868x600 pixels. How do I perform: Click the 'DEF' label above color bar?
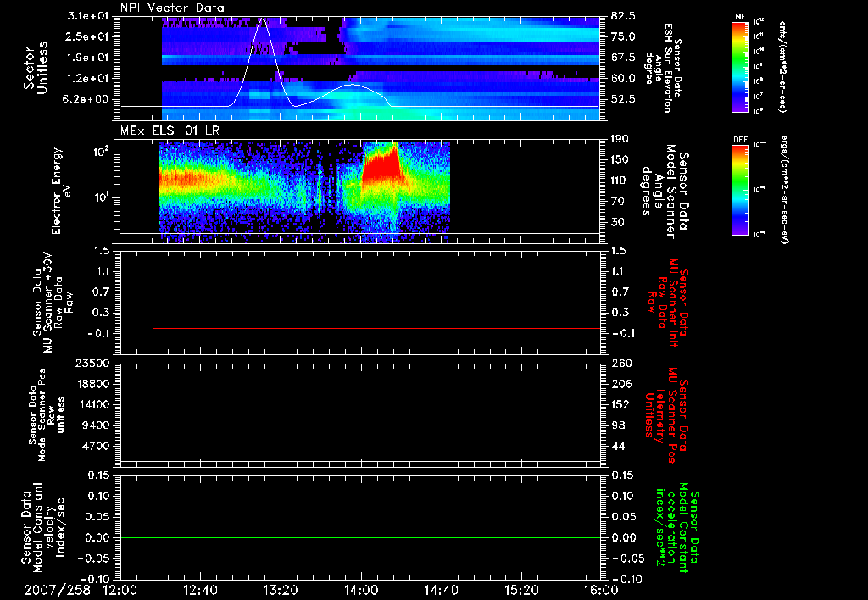click(740, 140)
